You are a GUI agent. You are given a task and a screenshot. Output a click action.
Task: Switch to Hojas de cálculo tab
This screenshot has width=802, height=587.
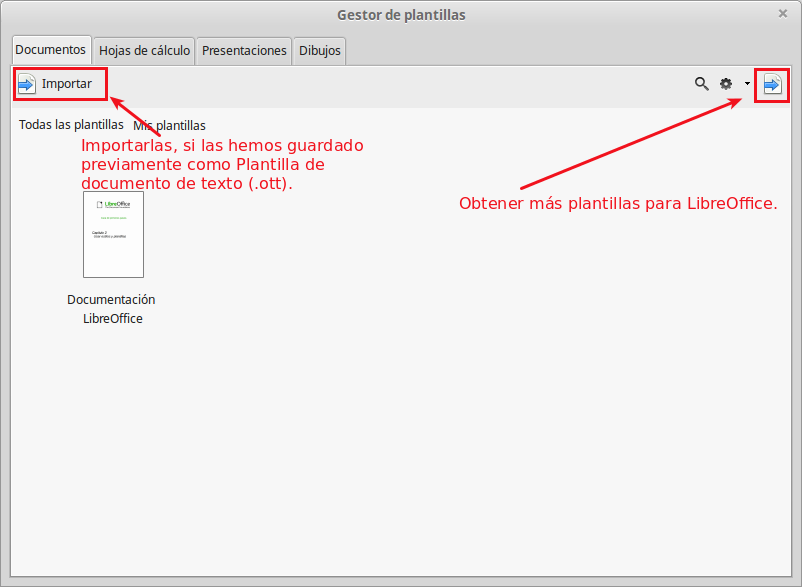144,51
